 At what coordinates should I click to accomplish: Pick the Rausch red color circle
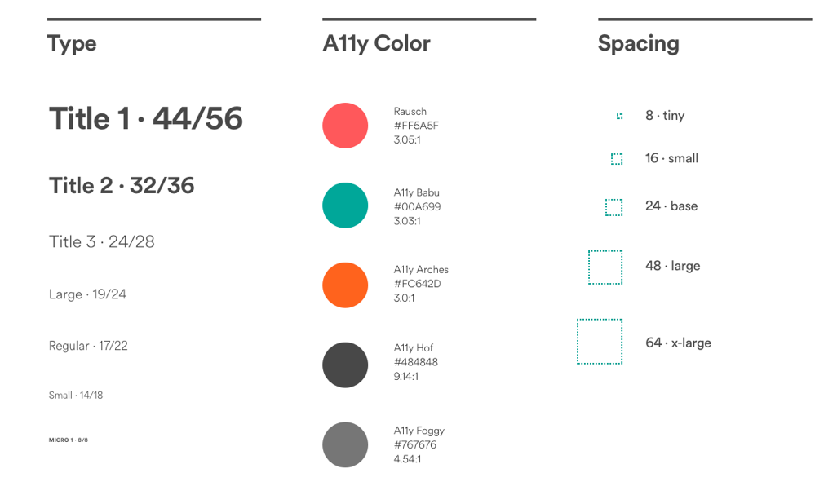[345, 126]
